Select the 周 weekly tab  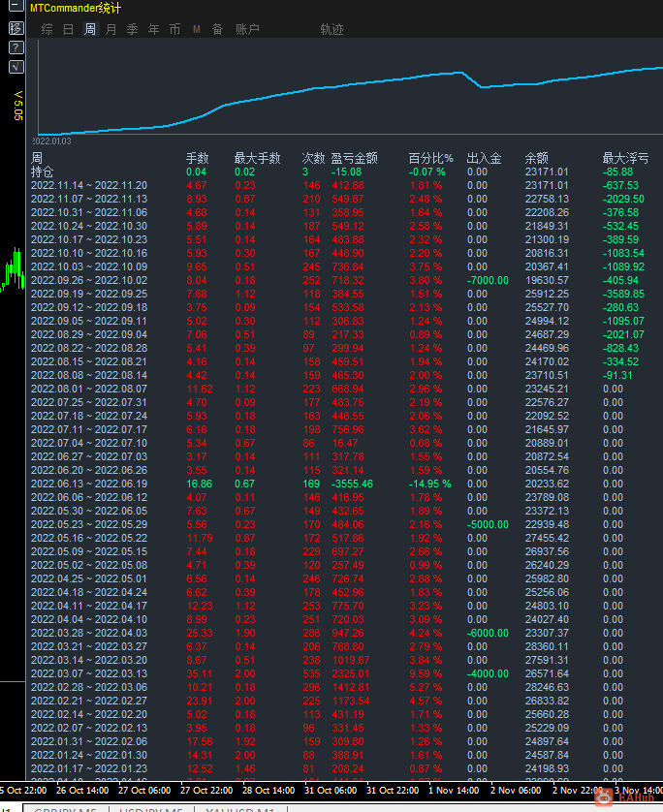[x=89, y=29]
